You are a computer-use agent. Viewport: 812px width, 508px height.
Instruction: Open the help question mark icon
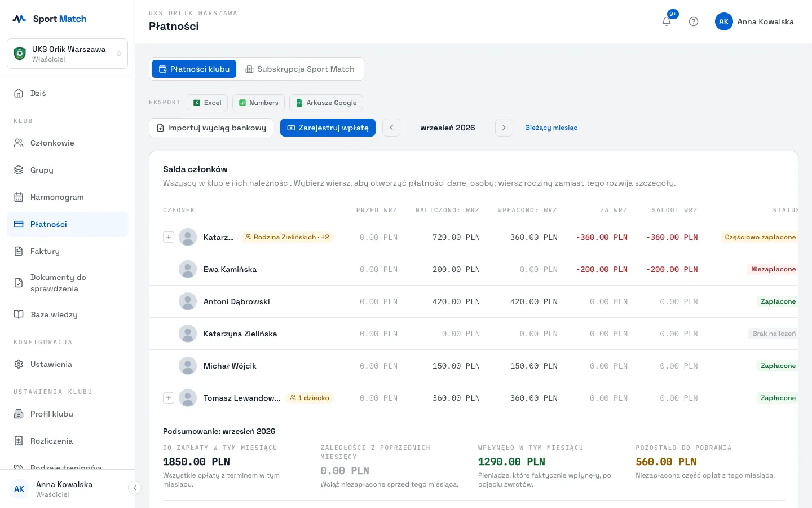click(694, 21)
